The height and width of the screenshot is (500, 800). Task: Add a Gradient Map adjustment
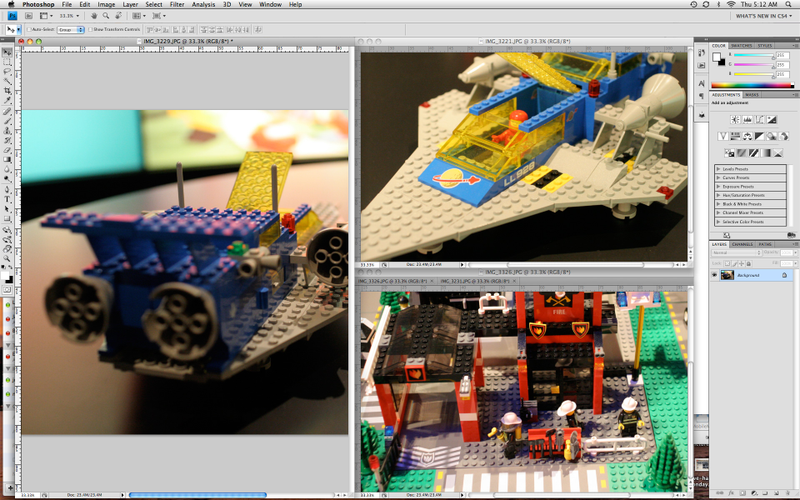[766, 153]
